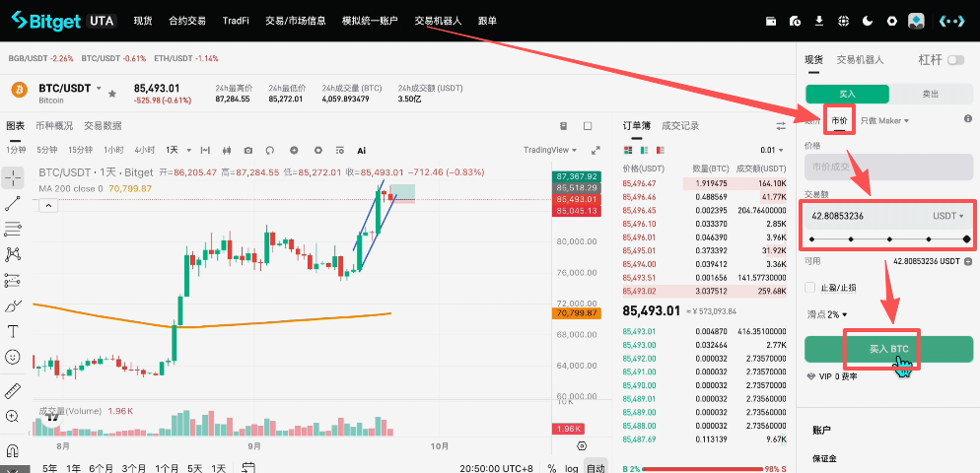Change candlestick chart style icon
The width and height of the screenshot is (980, 473).
pyautogui.click(x=227, y=150)
